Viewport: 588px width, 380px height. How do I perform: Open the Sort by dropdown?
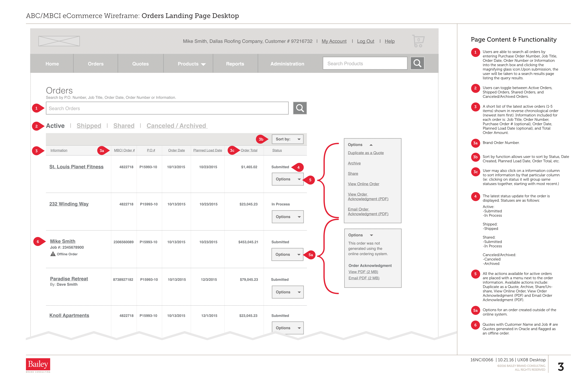[x=287, y=139]
